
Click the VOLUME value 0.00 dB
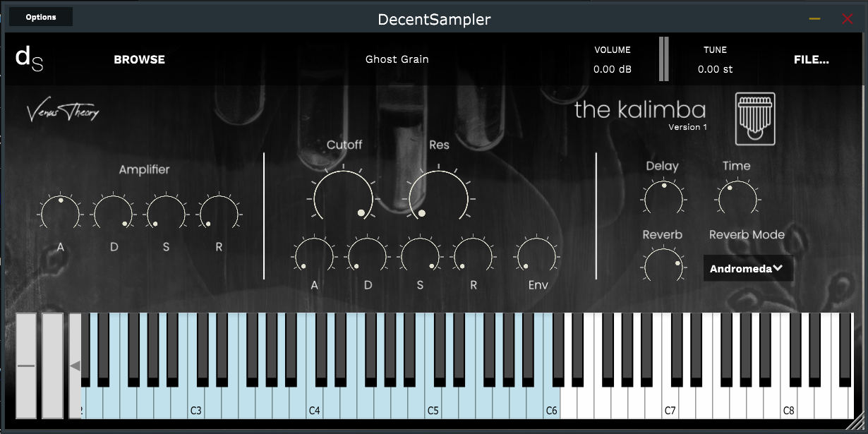click(613, 69)
